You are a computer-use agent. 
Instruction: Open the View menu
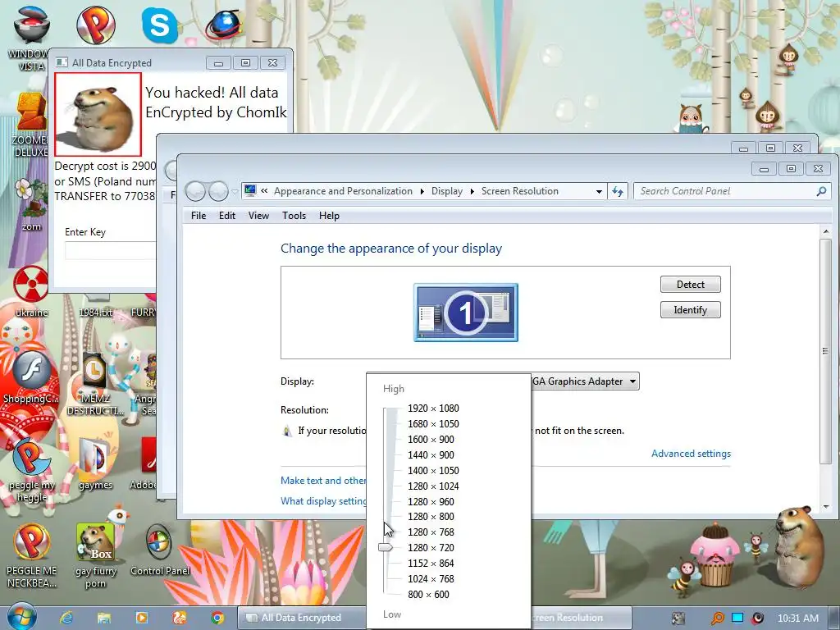pyautogui.click(x=258, y=216)
